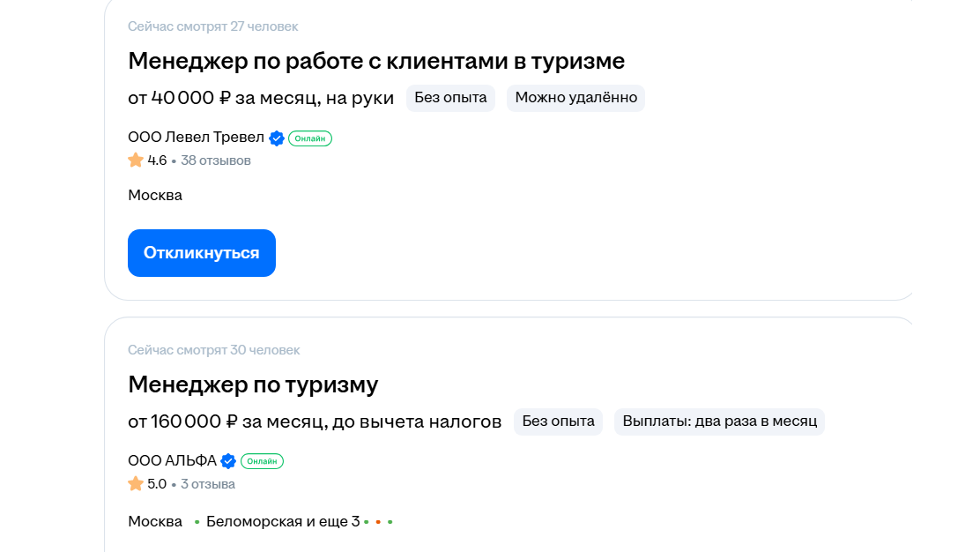
Task: Click 'Можно удалённо' tag
Action: [x=575, y=98]
